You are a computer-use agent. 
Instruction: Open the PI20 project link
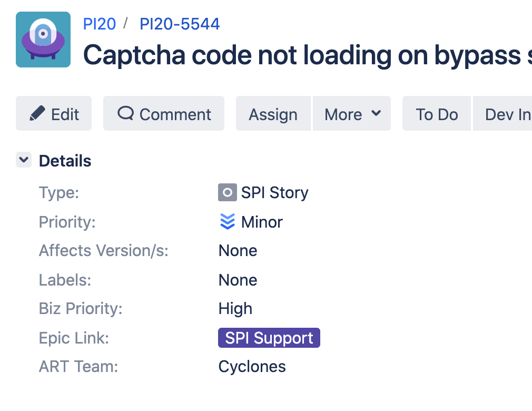tap(100, 24)
